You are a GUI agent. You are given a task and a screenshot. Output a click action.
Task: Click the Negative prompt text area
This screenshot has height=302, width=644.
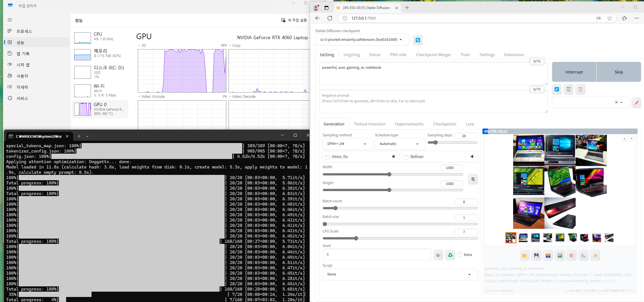point(433,101)
